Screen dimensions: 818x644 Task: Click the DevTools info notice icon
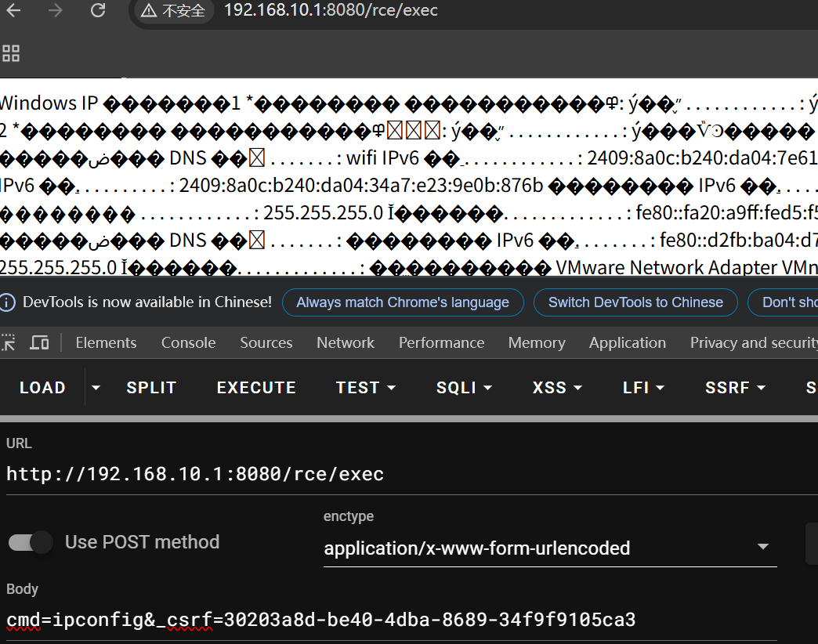tap(8, 302)
